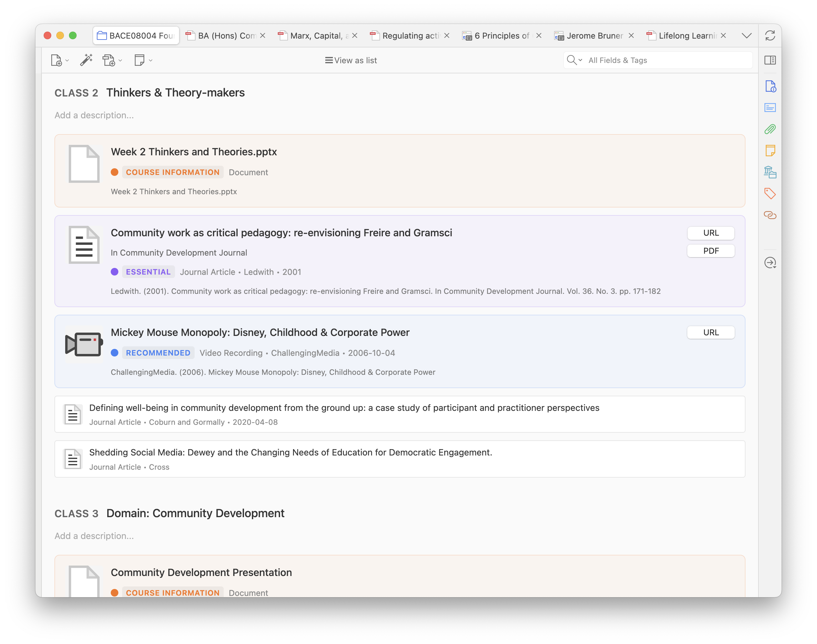817x644 pixels.
Task: Click the magic wand add-by-identifier icon
Action: coord(86,60)
